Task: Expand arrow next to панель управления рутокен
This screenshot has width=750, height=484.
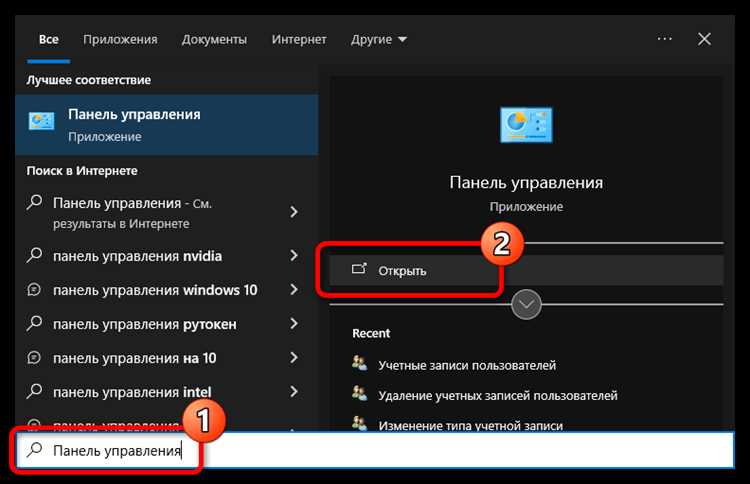Action: [294, 324]
